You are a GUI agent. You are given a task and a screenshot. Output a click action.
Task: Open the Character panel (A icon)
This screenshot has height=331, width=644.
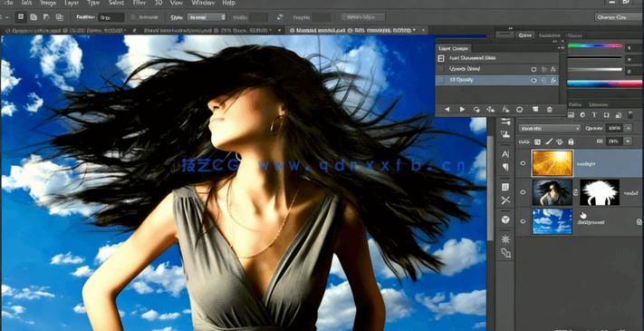(505, 154)
